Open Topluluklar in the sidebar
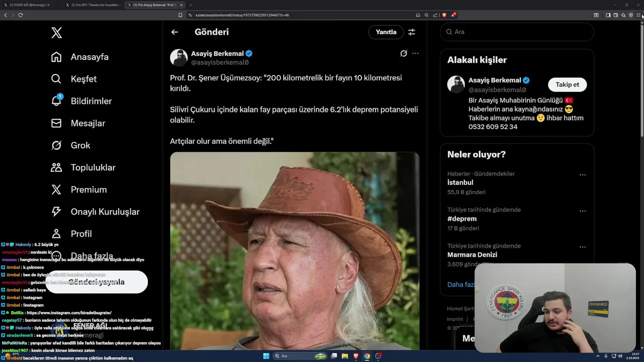Viewport: 644px width, 362px height. tap(83, 167)
